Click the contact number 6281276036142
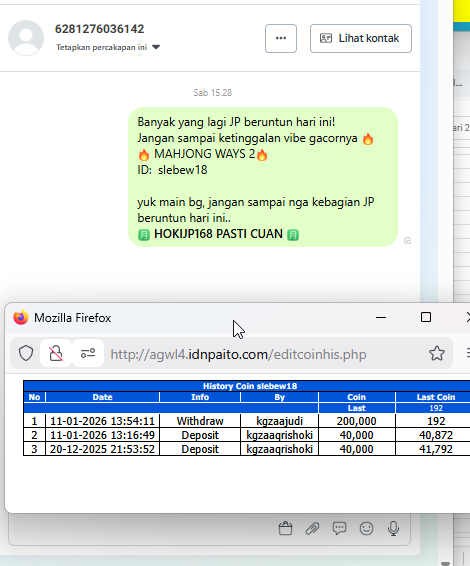 (x=100, y=29)
